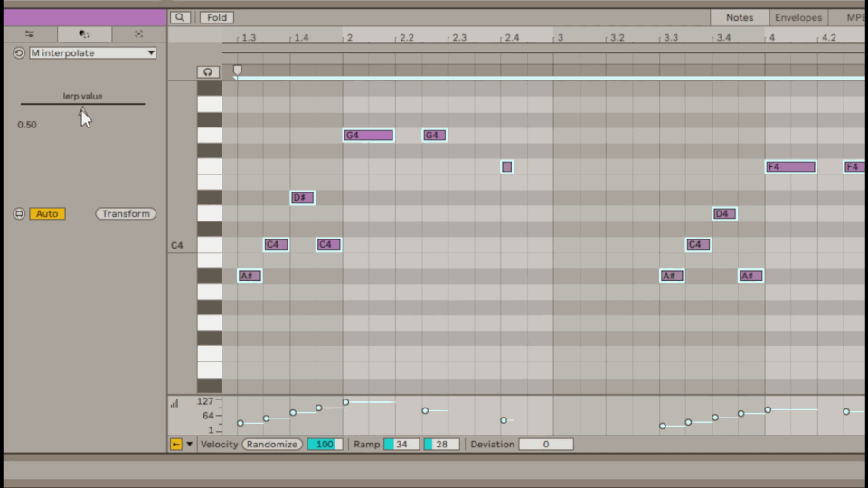Expand the lane selector arrow by Velocity
This screenshot has height=488, width=868.
[190, 445]
